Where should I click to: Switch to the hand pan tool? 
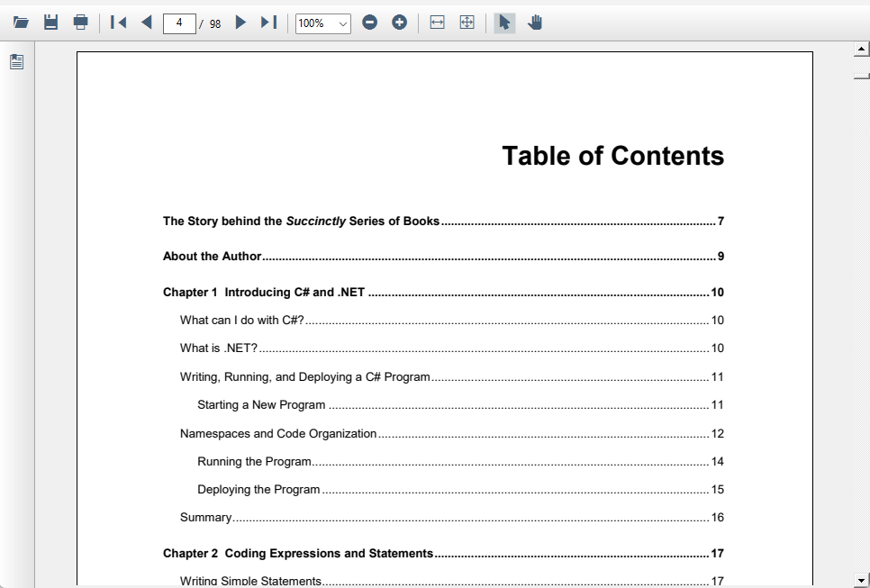(535, 23)
